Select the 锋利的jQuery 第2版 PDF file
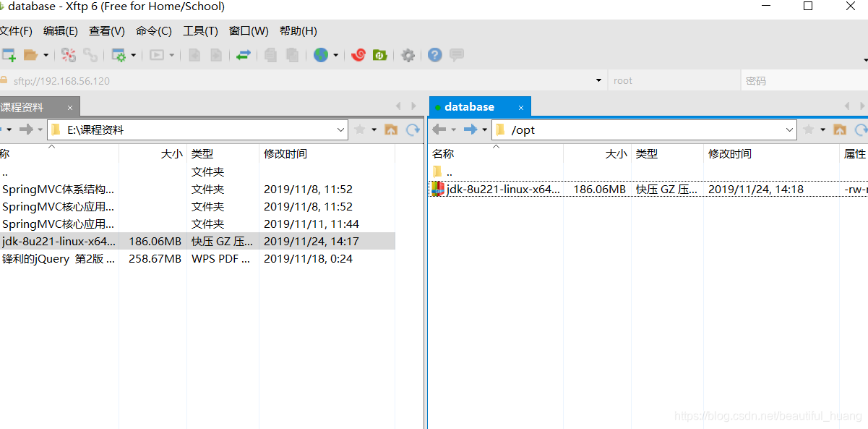Screen dimensions: 868x429 click(197, 258)
